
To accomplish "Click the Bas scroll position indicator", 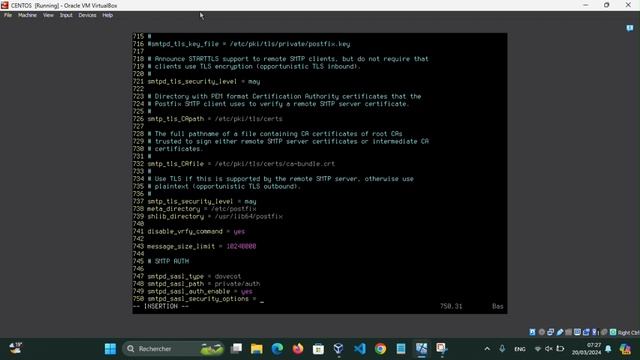I will point(498,307).
